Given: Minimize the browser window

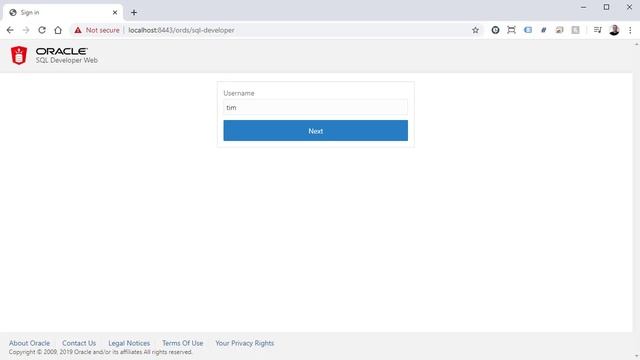Looking at the screenshot, I should (x=584, y=7).
